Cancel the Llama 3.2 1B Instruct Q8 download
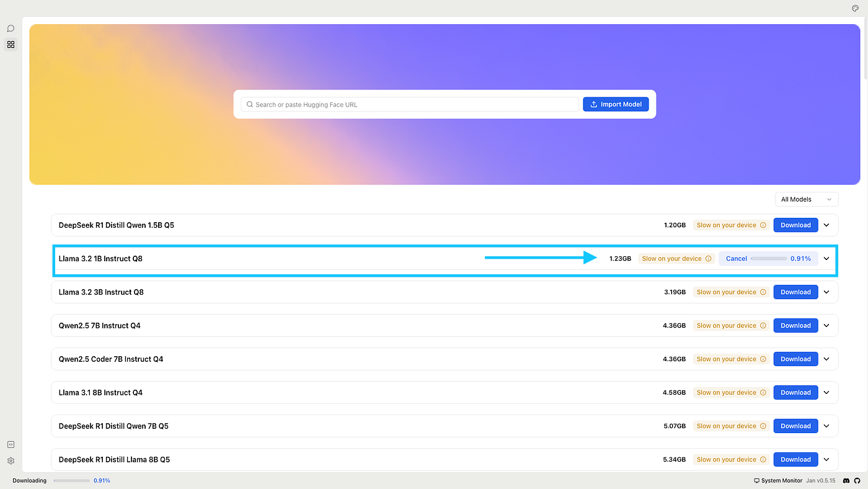Screen dimensions: 868x489 click(x=737, y=259)
